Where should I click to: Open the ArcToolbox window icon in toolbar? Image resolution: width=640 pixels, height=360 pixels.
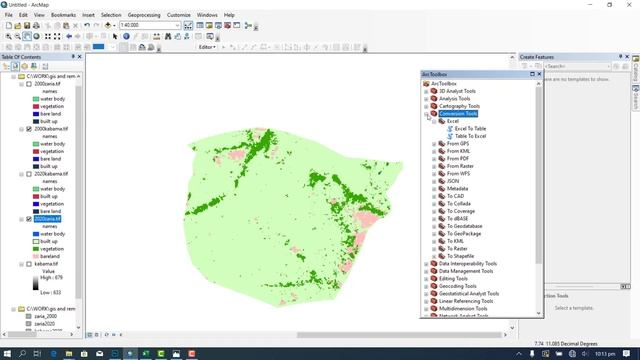tap(227, 26)
